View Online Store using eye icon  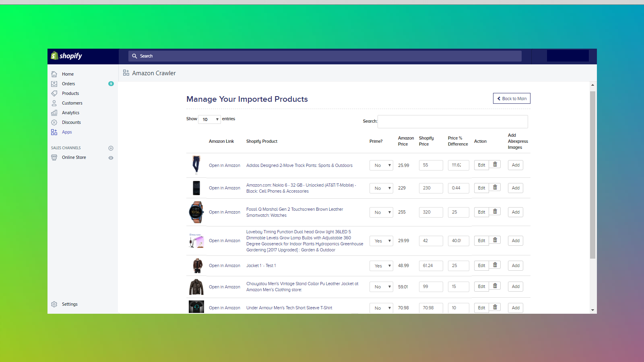click(x=111, y=158)
